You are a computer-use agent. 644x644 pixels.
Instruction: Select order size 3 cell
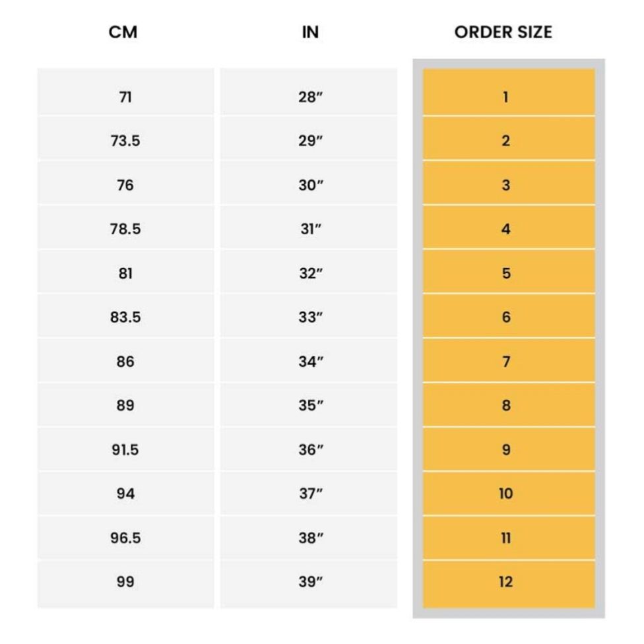pyautogui.click(x=506, y=185)
